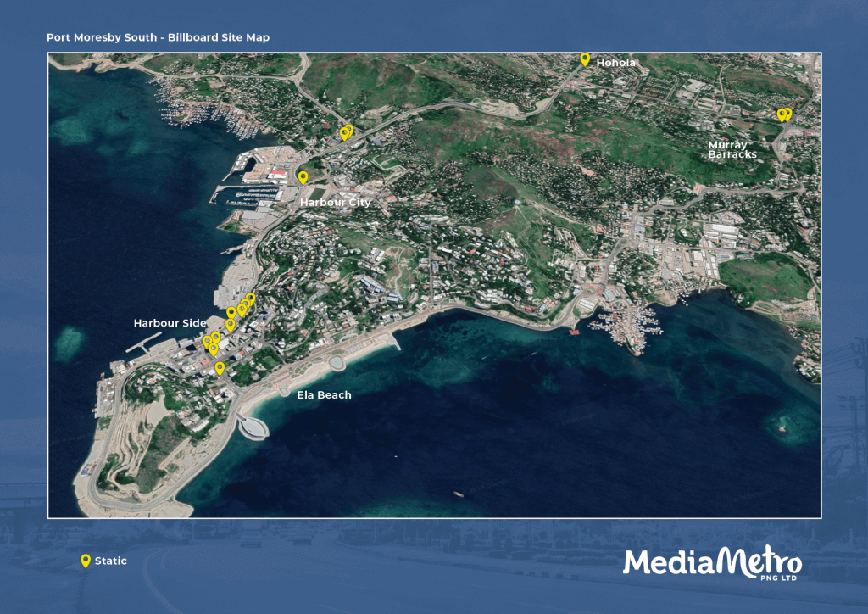The image size is (868, 614).
Task: Click the round lagoon pool on Ela Beach
Action: (x=337, y=363)
